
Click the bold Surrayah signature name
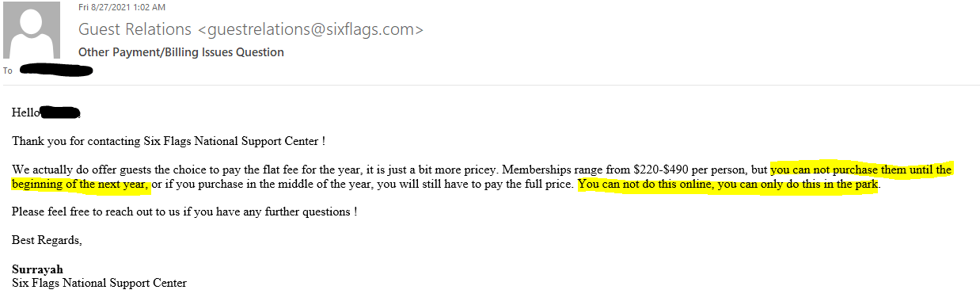tap(37, 269)
